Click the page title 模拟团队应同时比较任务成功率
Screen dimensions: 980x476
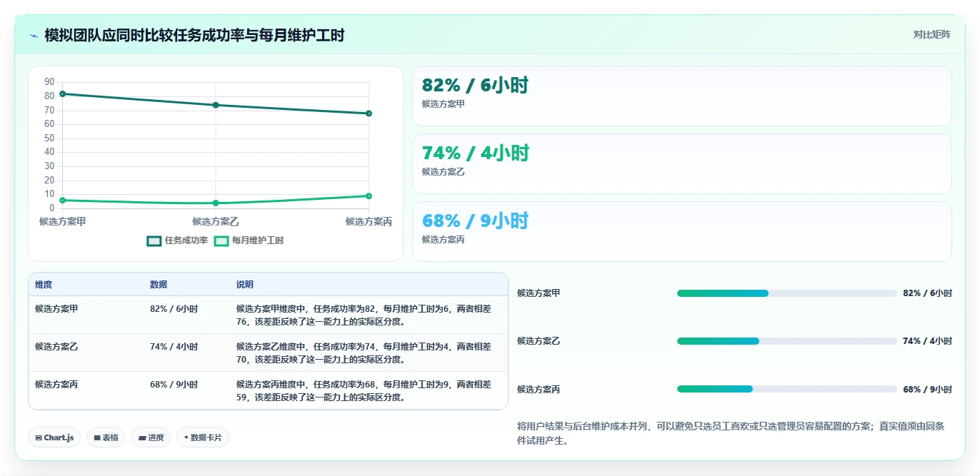click(x=194, y=35)
